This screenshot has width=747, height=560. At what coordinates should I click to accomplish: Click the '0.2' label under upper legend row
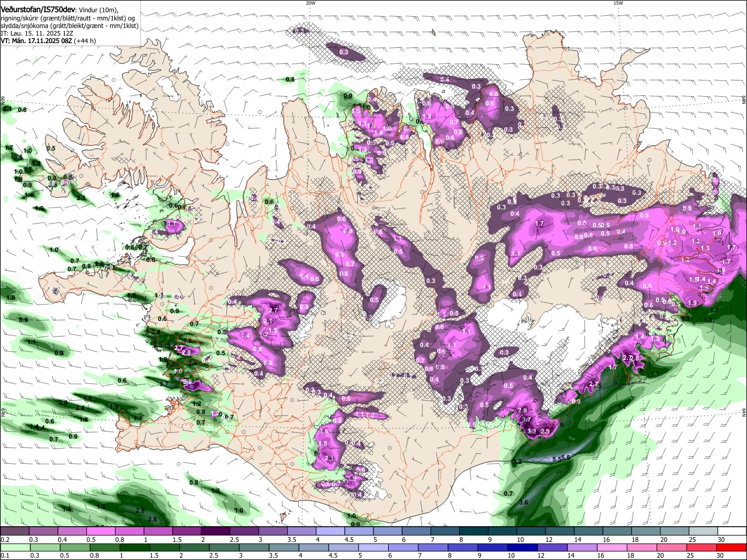(x=5, y=540)
